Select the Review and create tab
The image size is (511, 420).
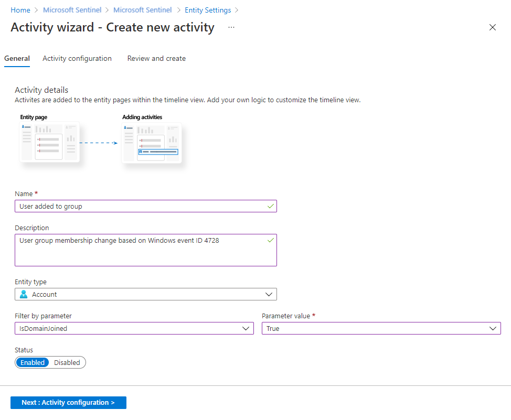point(156,58)
